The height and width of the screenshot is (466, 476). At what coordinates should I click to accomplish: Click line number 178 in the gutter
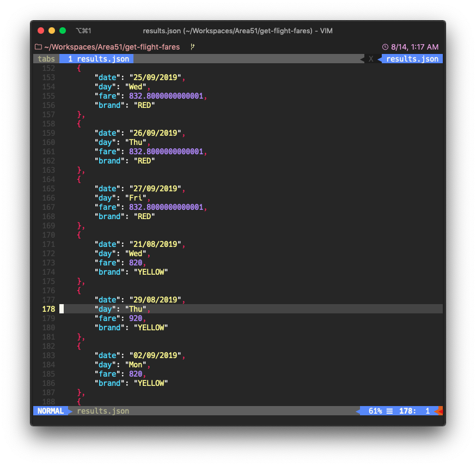click(x=48, y=309)
